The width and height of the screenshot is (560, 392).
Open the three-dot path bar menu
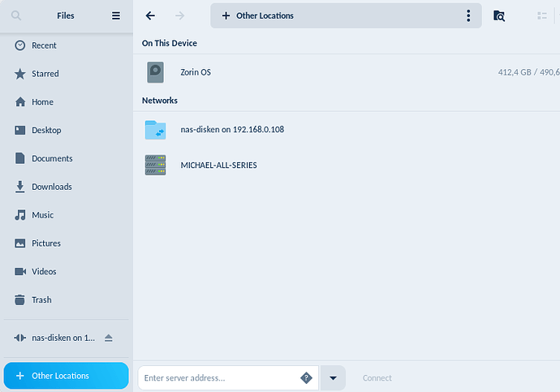[x=468, y=15]
